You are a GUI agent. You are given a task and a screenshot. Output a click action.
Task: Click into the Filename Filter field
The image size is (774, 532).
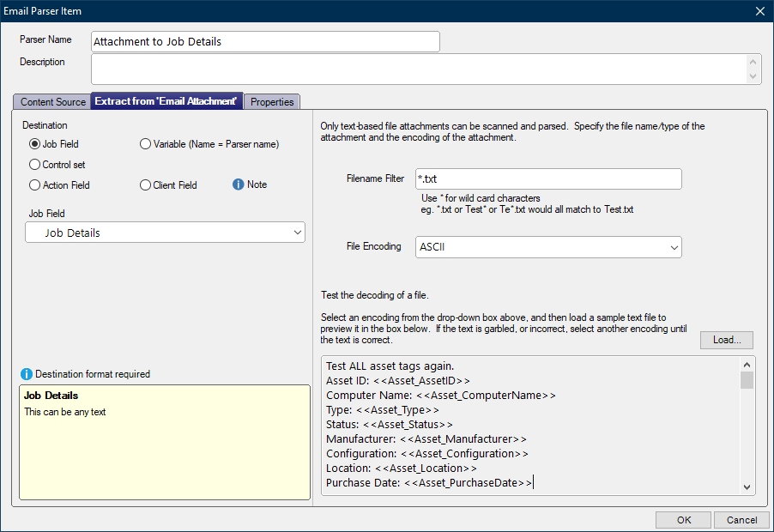(548, 178)
